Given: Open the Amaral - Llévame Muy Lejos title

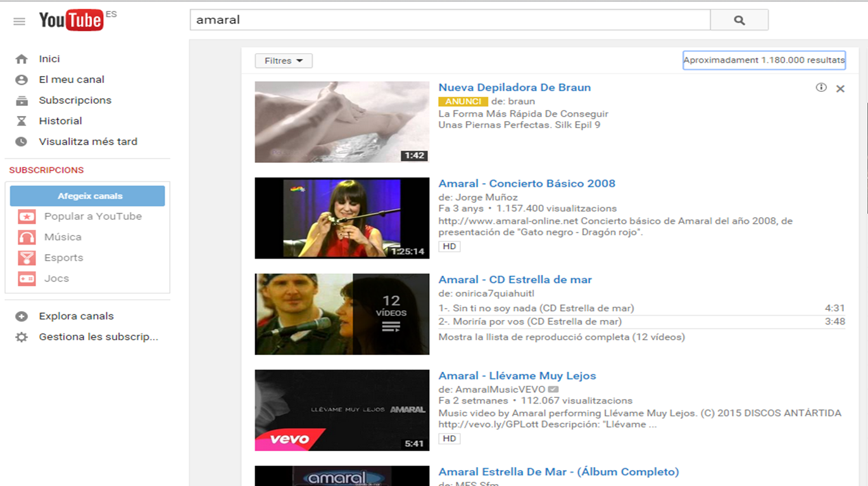Looking at the screenshot, I should pyautogui.click(x=517, y=376).
